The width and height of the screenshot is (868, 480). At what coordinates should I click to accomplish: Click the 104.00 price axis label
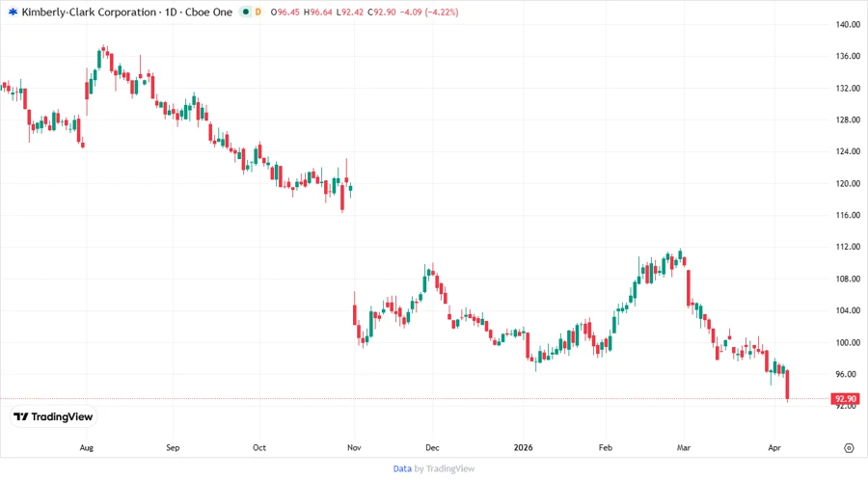(x=848, y=310)
